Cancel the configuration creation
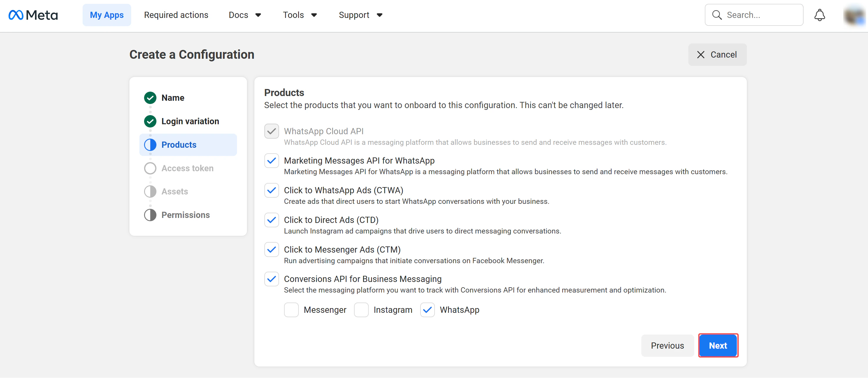This screenshot has height=378, width=868. click(717, 55)
